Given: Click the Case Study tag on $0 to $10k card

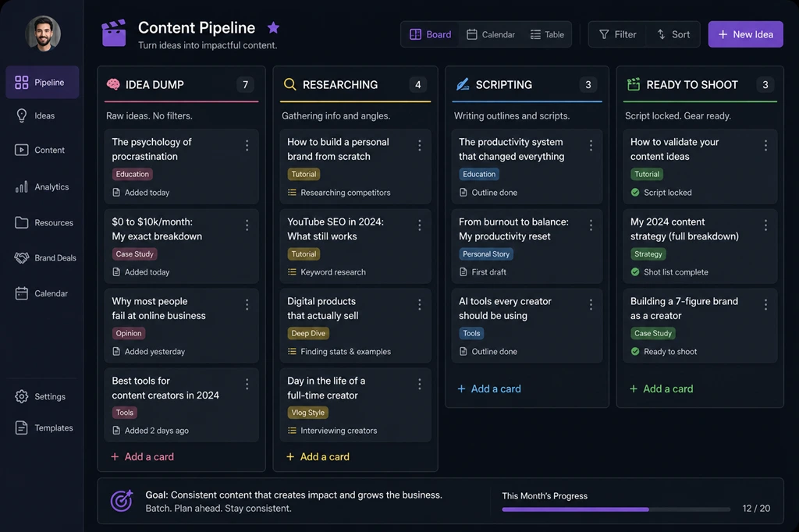Looking at the screenshot, I should pos(134,254).
